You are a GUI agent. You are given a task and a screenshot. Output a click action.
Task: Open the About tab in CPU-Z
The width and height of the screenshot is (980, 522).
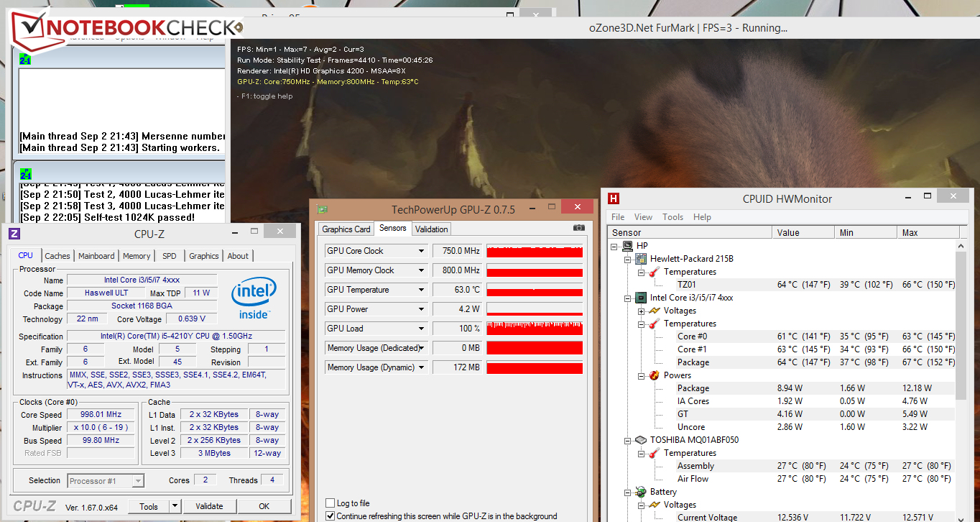(238, 256)
